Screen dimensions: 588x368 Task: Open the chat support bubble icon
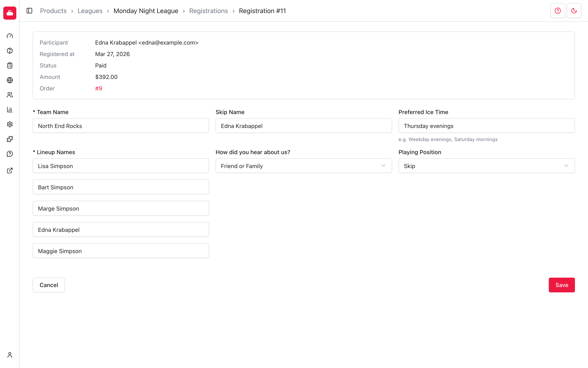coord(10,154)
